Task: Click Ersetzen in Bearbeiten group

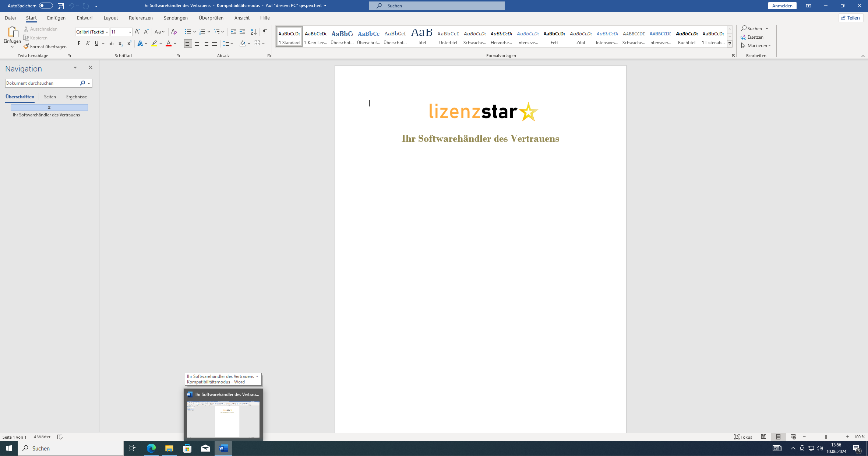Action: 752,37
